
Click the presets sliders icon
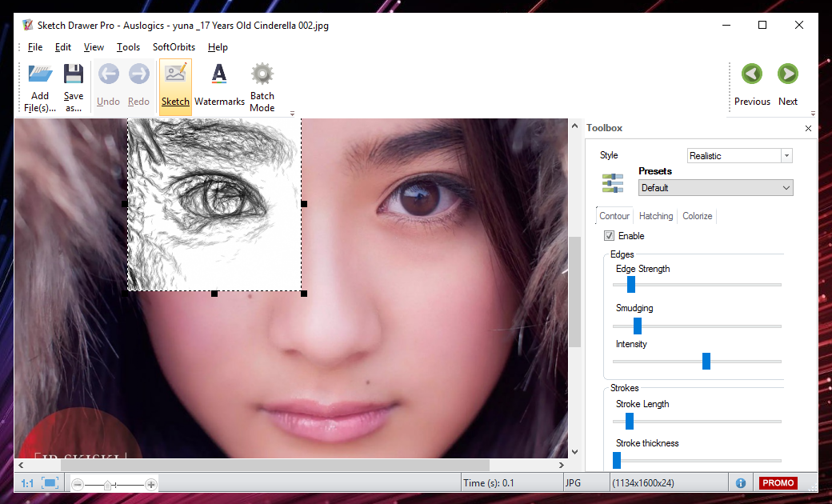(613, 183)
